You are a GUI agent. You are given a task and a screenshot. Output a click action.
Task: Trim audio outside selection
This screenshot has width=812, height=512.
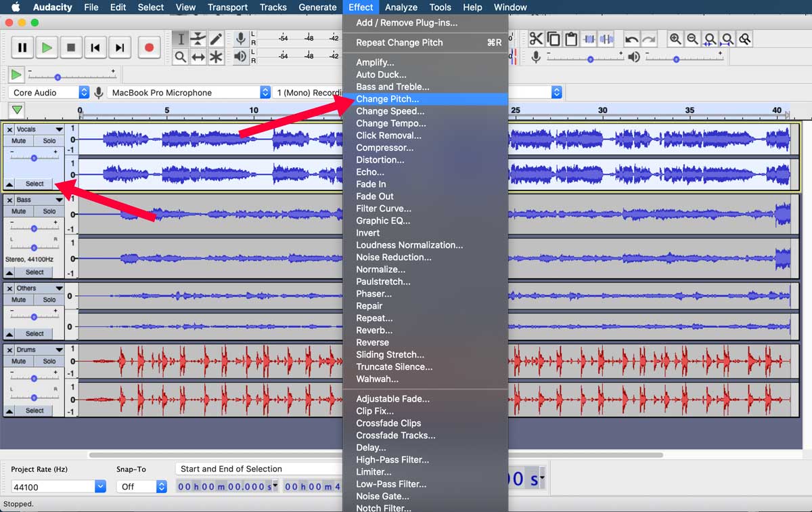click(589, 39)
